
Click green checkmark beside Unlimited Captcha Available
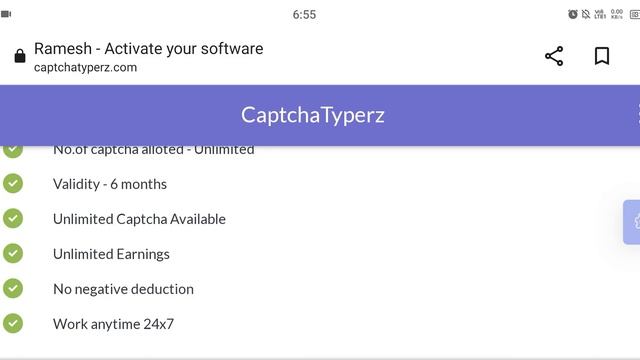(13, 218)
